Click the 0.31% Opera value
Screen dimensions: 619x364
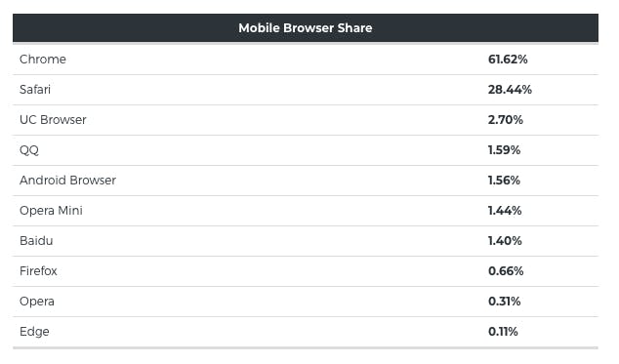click(504, 302)
